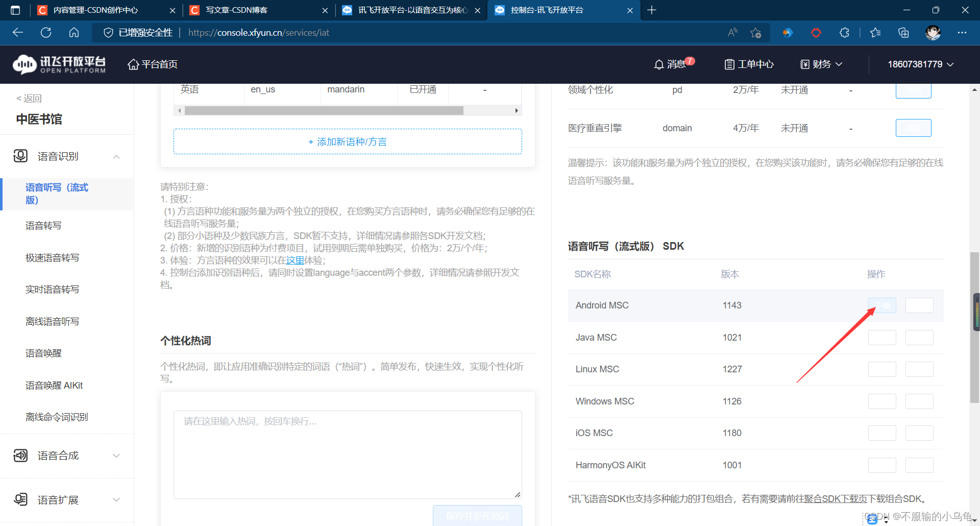Open the 这里 experience link
This screenshot has width=980, height=526.
point(295,260)
